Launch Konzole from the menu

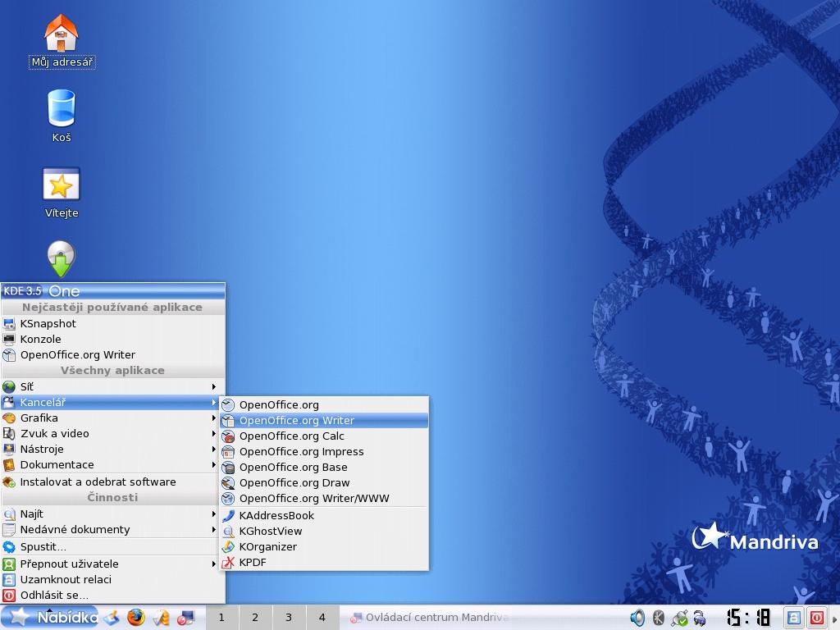pyautogui.click(x=113, y=339)
